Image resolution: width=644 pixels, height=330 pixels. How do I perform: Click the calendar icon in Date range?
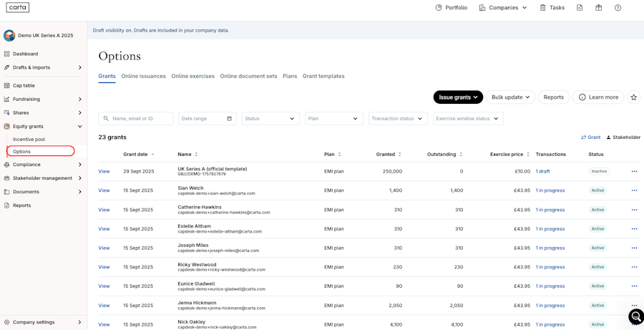pos(229,119)
